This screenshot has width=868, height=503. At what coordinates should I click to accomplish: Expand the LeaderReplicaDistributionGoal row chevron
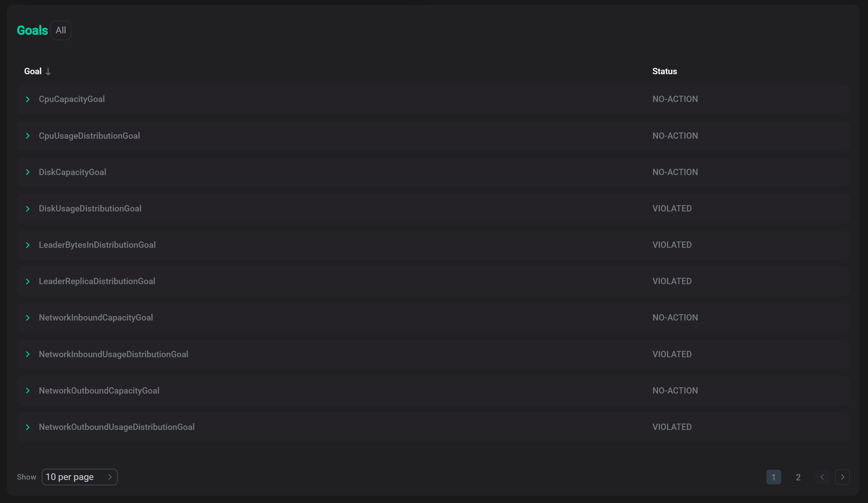tap(28, 282)
